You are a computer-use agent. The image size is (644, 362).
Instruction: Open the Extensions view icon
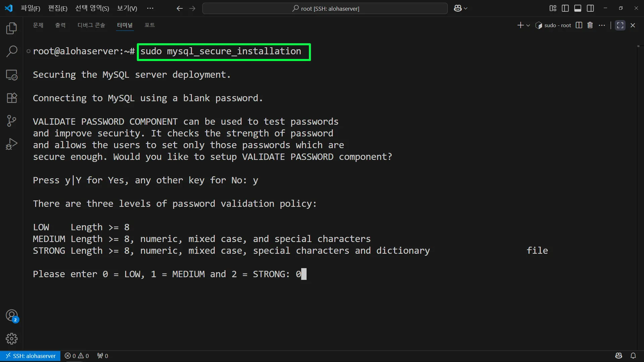point(12,98)
